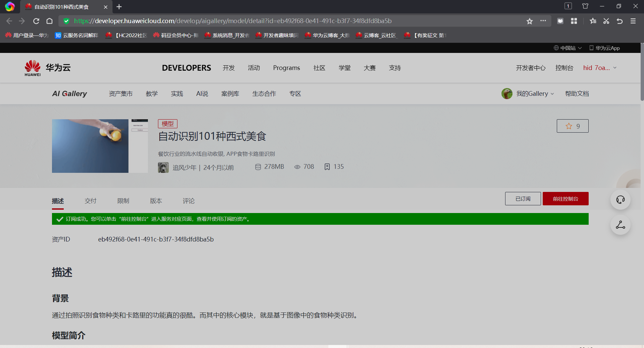
Task: Open the Programs navigation menu
Action: 286,68
